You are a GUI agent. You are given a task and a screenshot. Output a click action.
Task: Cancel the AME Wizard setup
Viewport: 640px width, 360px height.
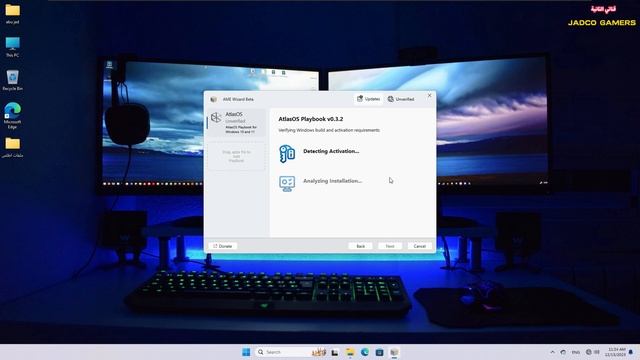click(x=420, y=246)
